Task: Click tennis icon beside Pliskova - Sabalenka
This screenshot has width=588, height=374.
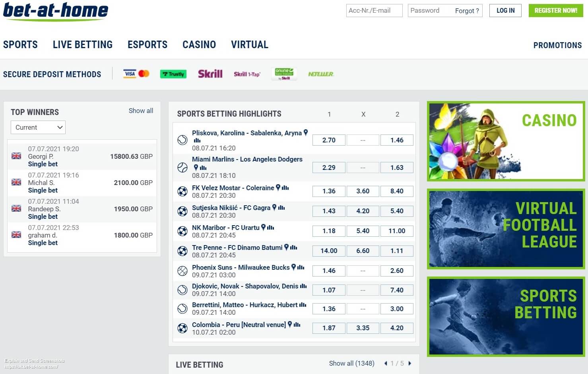Action: [x=182, y=140]
